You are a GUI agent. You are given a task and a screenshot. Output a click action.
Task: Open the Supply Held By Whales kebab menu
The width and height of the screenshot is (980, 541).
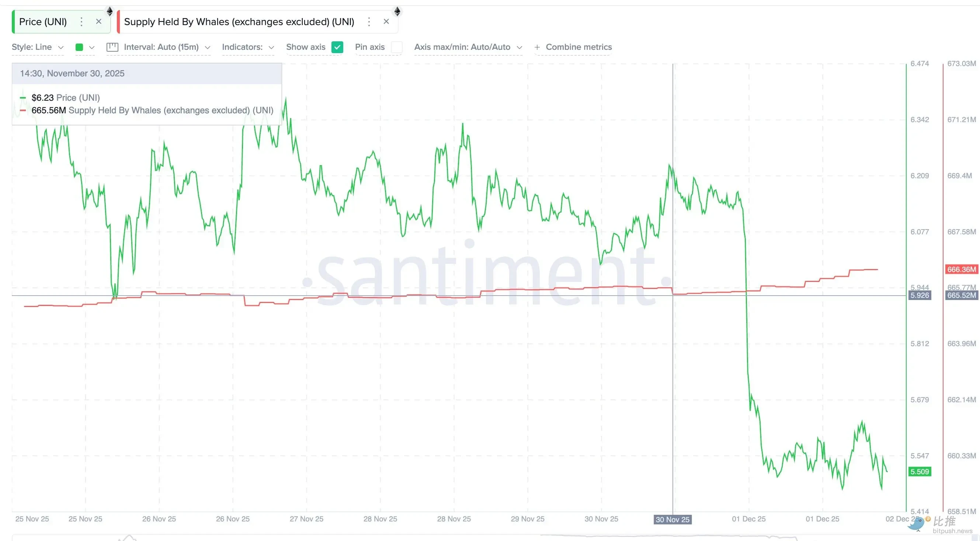pos(369,22)
